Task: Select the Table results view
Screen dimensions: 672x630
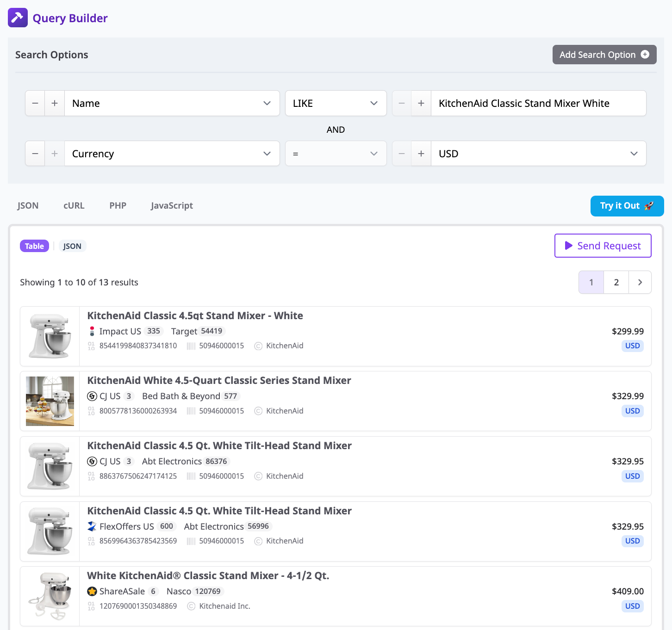Action: (34, 246)
